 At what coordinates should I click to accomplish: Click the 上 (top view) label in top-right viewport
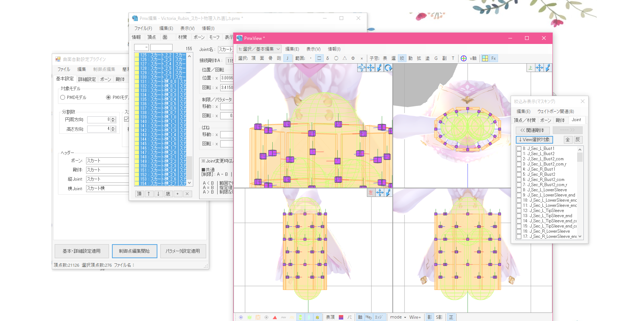coord(531,68)
